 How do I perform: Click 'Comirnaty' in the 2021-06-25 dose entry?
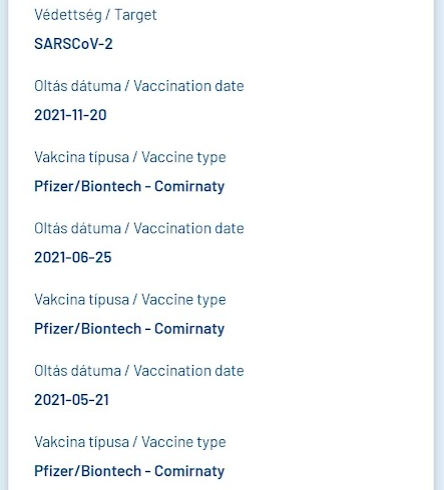coord(189,329)
